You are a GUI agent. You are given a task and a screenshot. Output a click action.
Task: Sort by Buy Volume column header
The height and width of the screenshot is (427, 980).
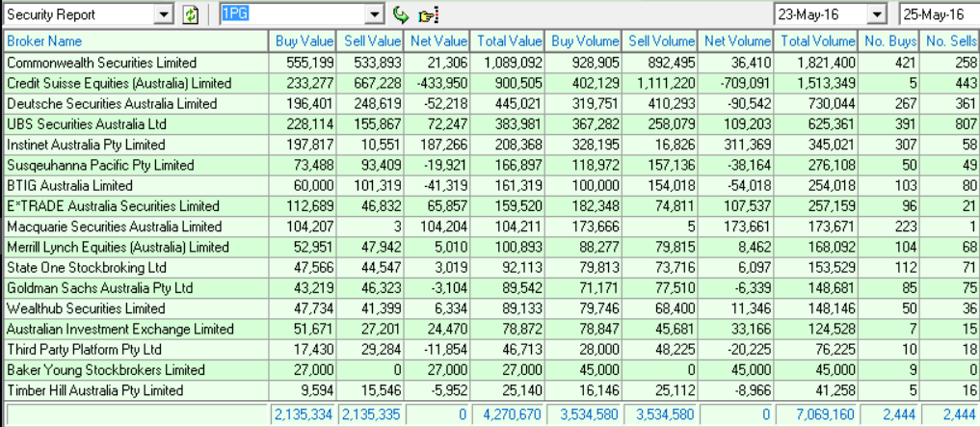[x=585, y=41]
